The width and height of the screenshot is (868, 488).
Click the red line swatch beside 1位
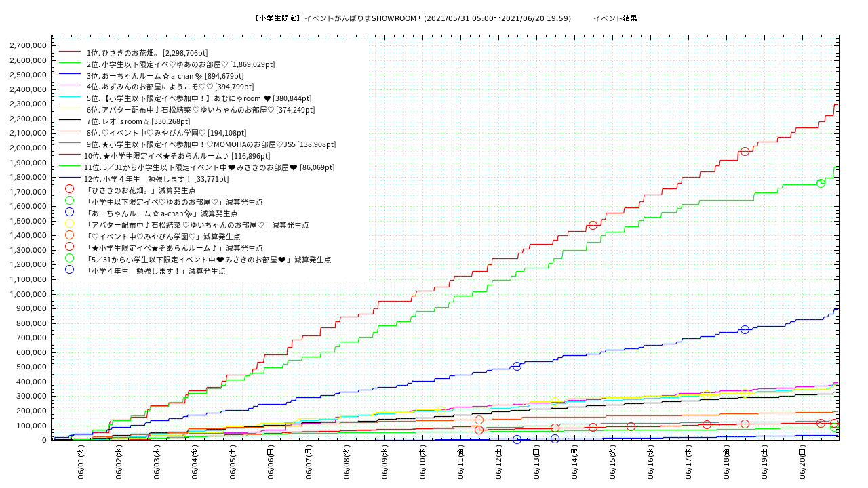pos(69,52)
